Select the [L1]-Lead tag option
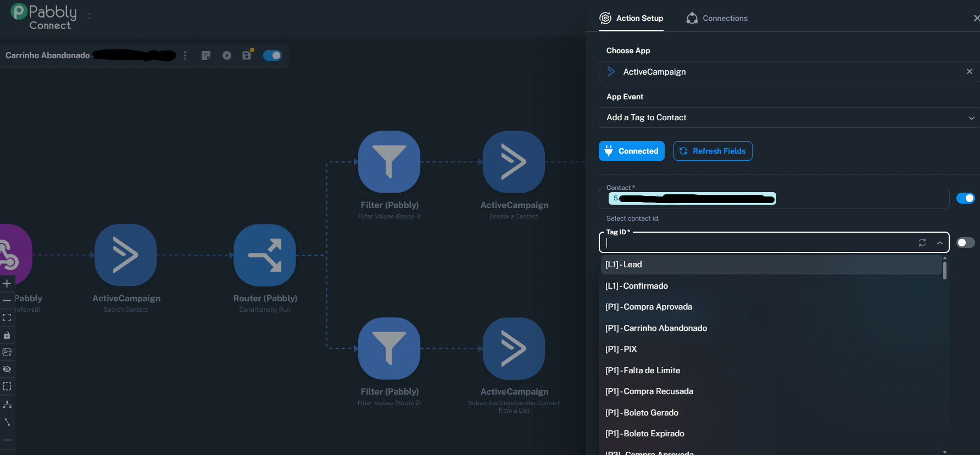 (771, 265)
